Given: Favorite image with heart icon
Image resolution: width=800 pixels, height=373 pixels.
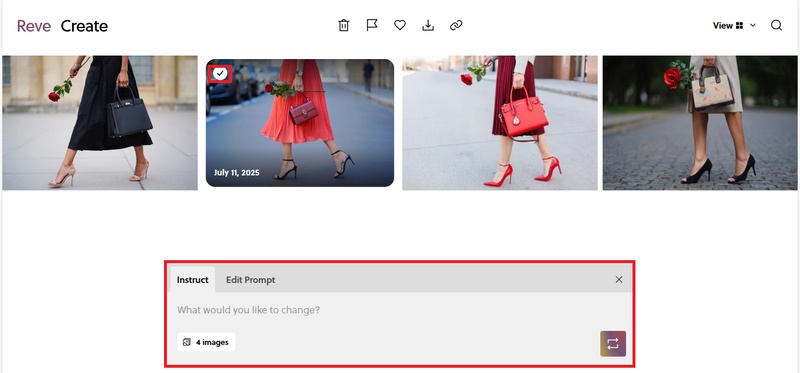Looking at the screenshot, I should pyautogui.click(x=399, y=25).
